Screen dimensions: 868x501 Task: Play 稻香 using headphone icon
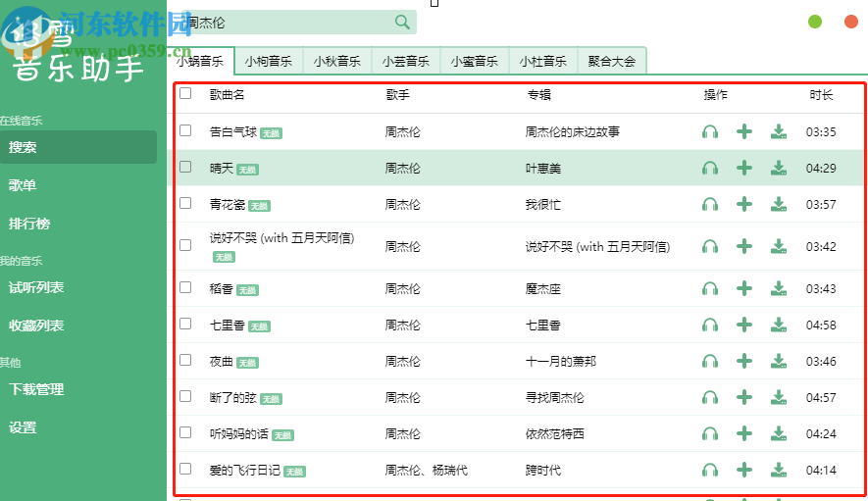[x=710, y=288]
